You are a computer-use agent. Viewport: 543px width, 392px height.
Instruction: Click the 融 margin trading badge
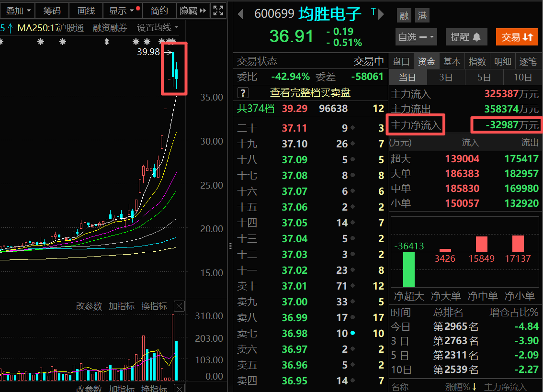tap(404, 15)
